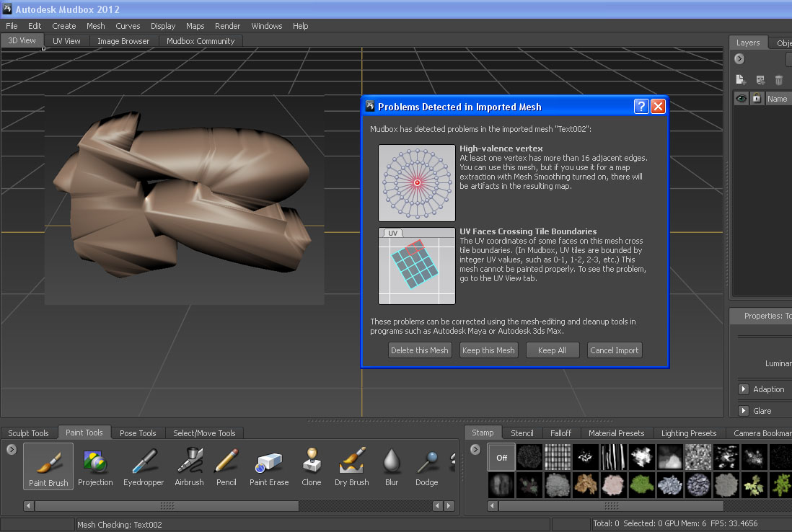The height and width of the screenshot is (532, 792).
Task: Open the Mesh menu
Action: pos(95,26)
